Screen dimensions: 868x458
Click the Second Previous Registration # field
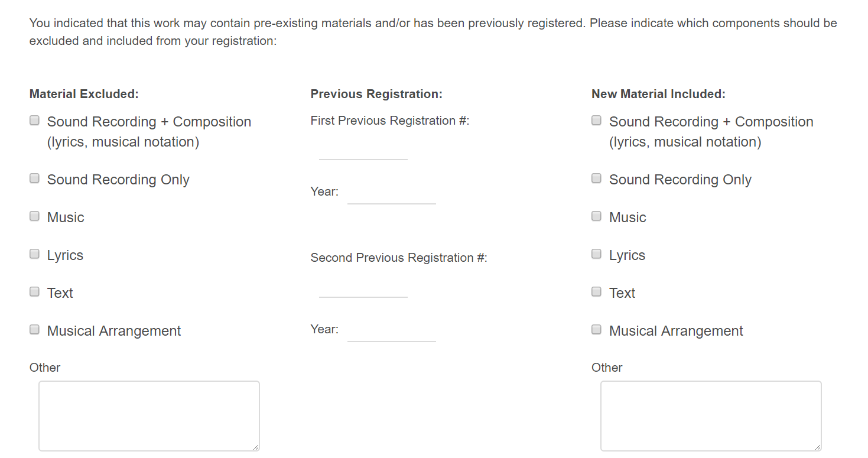click(363, 288)
